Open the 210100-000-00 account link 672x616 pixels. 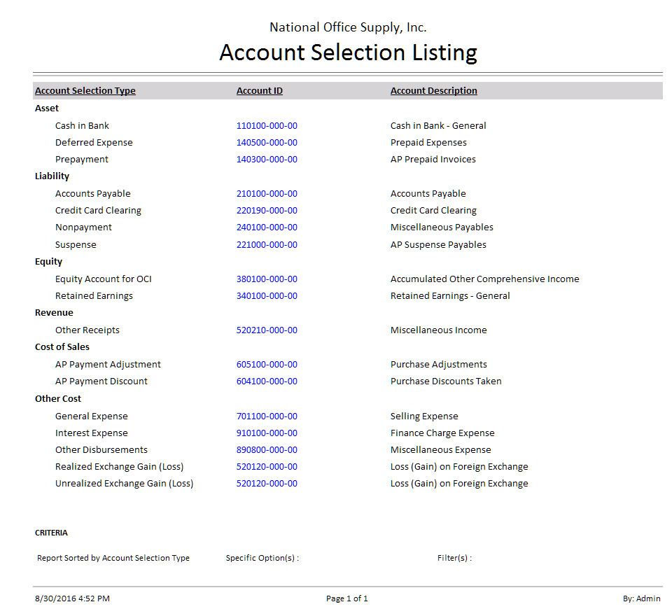click(x=267, y=194)
